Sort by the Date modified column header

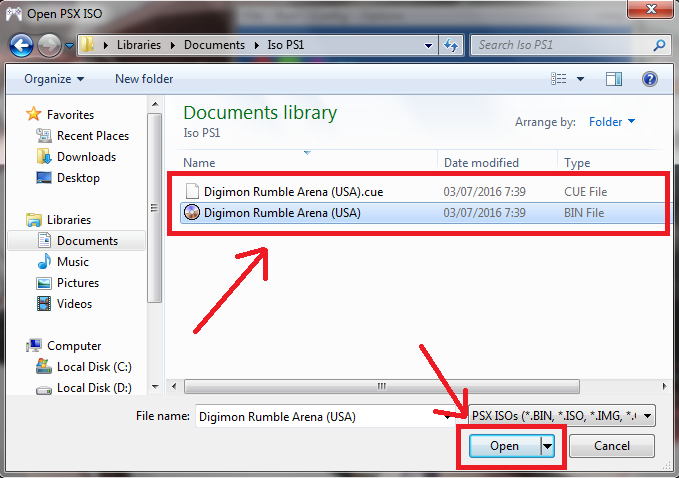pyautogui.click(x=481, y=163)
